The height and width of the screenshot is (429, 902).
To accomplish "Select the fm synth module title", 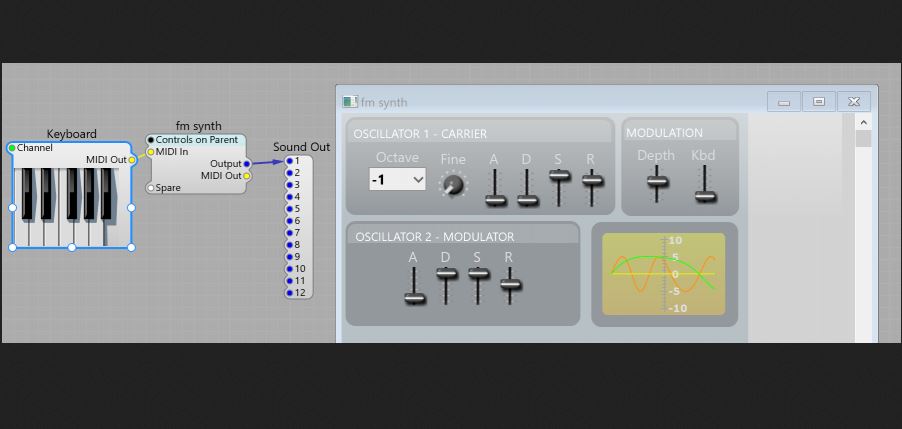I will [x=198, y=126].
